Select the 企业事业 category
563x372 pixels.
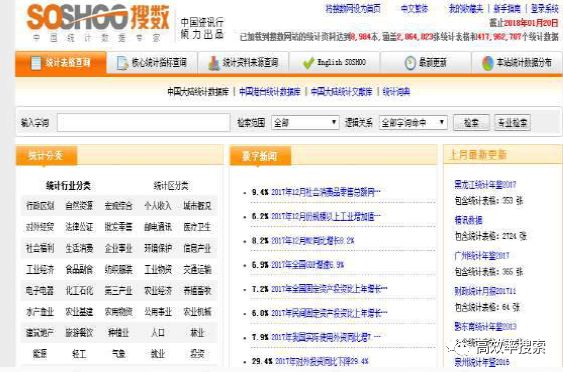(118, 248)
